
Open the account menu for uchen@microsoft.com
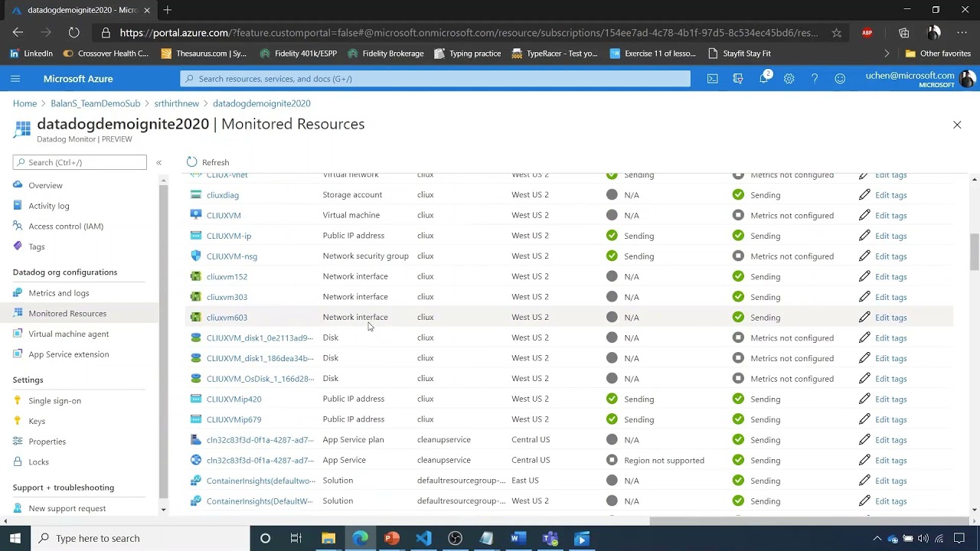[x=920, y=79]
